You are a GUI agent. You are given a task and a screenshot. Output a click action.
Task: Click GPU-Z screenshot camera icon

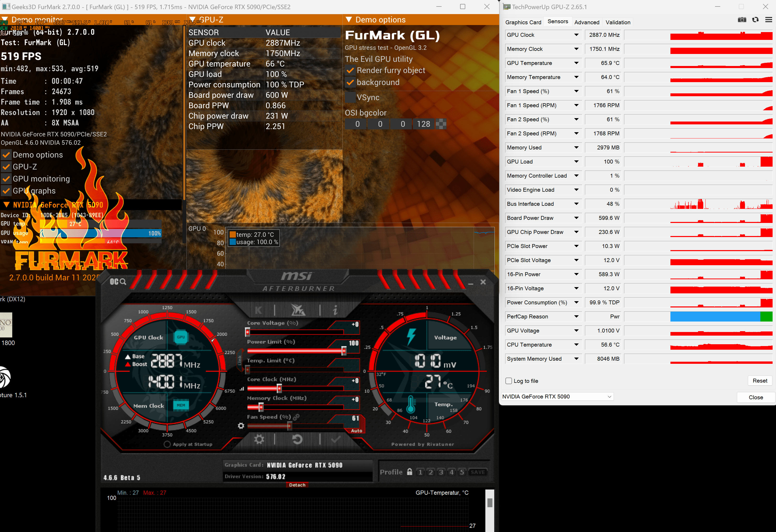(742, 20)
